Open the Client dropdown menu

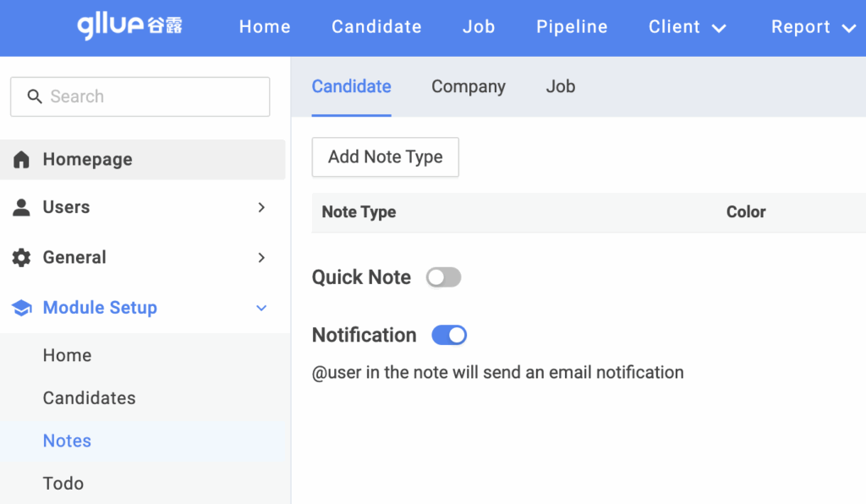click(x=687, y=27)
